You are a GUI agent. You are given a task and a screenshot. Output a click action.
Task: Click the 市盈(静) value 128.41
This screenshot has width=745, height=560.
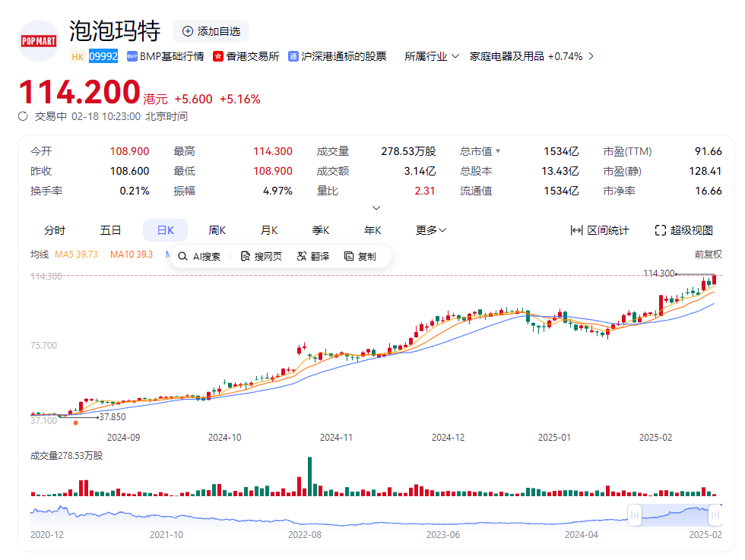(x=705, y=171)
